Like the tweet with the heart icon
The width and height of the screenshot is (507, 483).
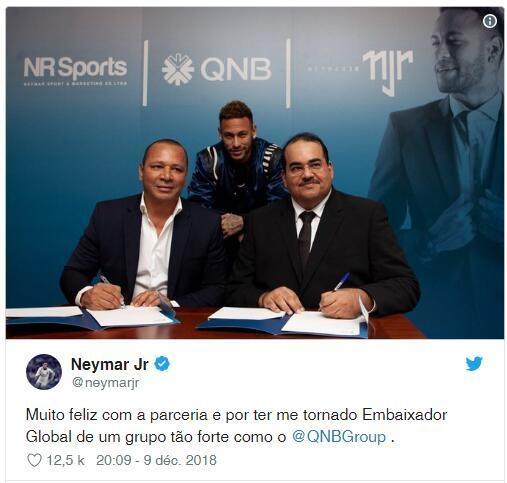click(34, 460)
